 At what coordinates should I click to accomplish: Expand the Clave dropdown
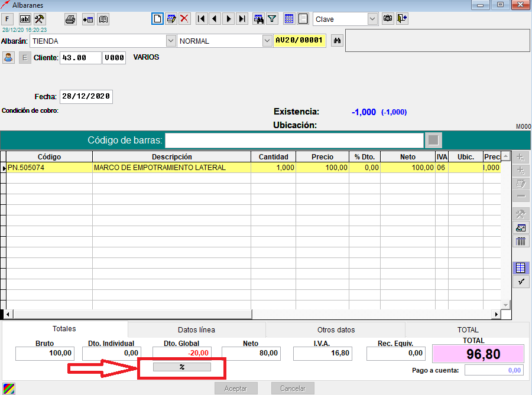click(x=372, y=19)
